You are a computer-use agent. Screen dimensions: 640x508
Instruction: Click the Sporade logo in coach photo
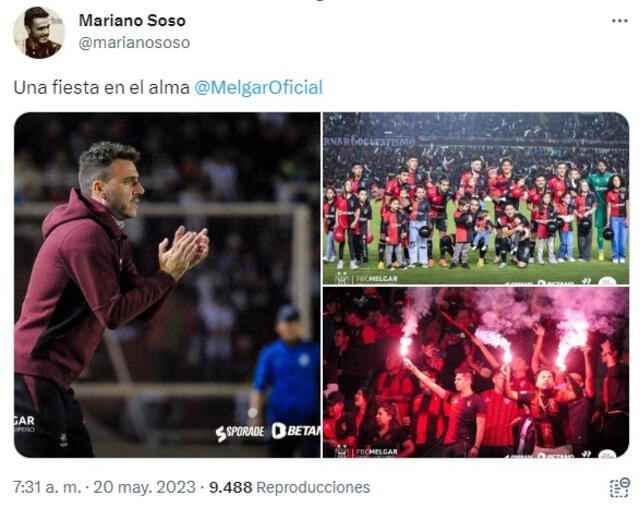(240, 432)
